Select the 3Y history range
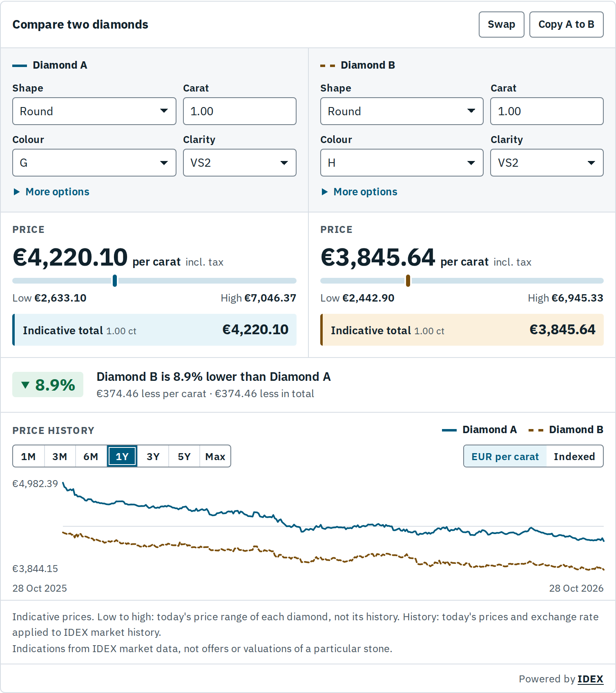 tap(153, 456)
